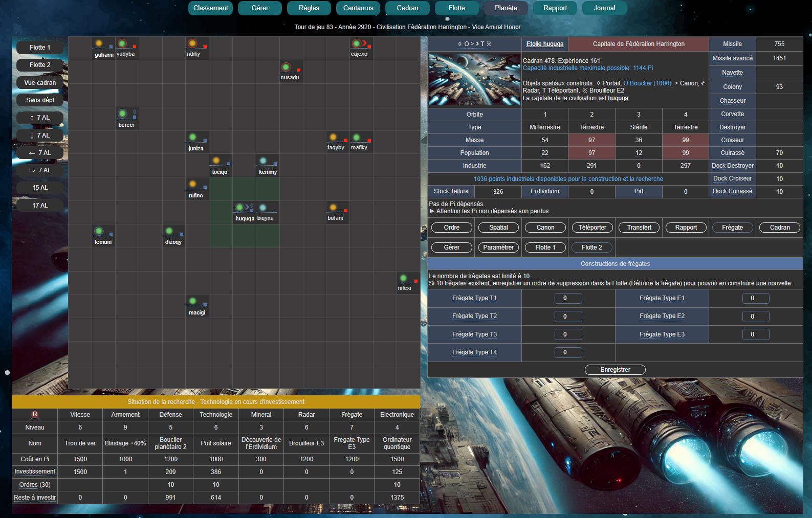Select the mafiky star on the map

[357, 137]
